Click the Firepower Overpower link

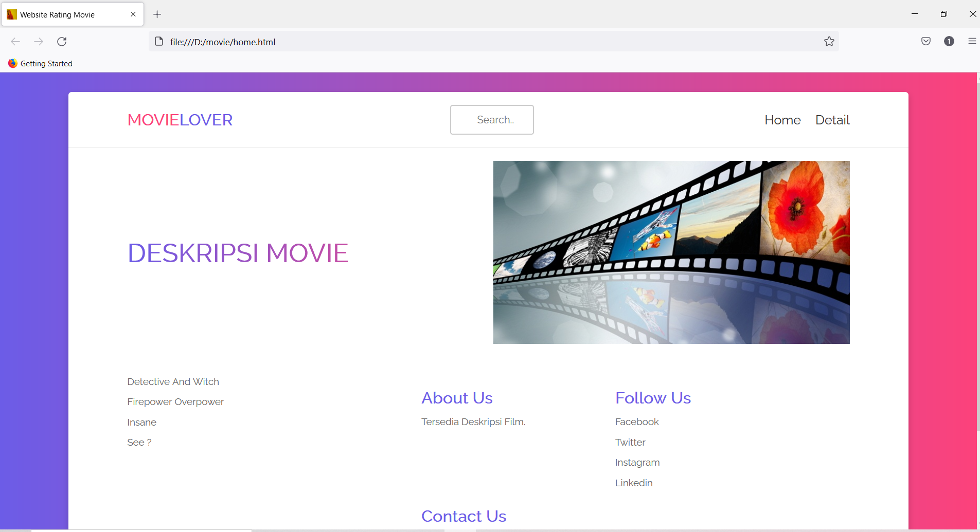[x=175, y=401]
